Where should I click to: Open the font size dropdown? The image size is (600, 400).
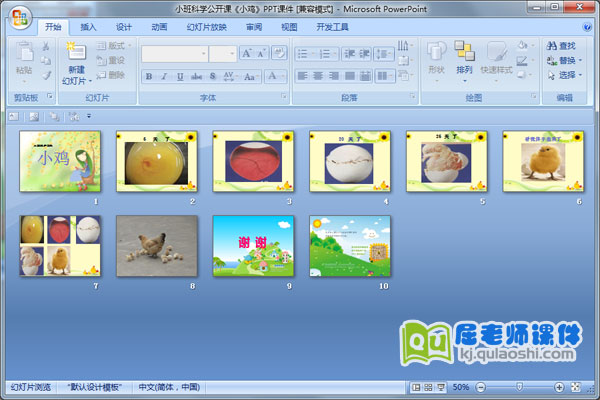pos(232,54)
